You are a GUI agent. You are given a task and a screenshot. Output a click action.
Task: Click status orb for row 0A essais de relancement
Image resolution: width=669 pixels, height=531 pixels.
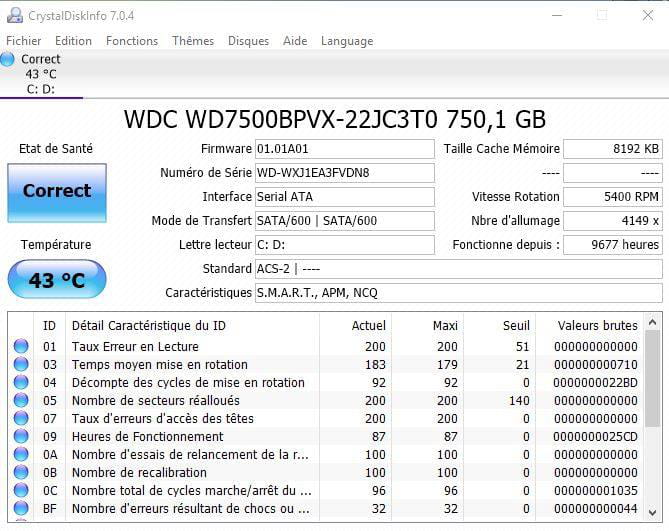[x=21, y=454]
